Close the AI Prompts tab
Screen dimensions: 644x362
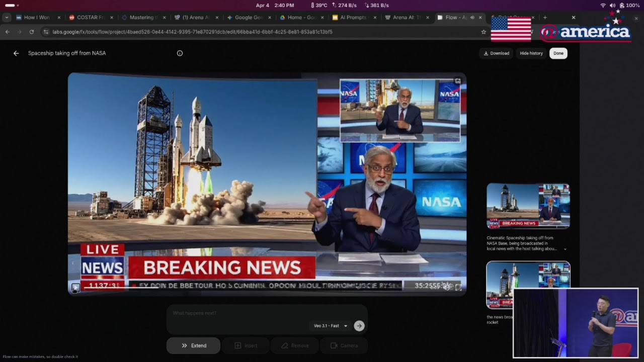click(x=375, y=18)
